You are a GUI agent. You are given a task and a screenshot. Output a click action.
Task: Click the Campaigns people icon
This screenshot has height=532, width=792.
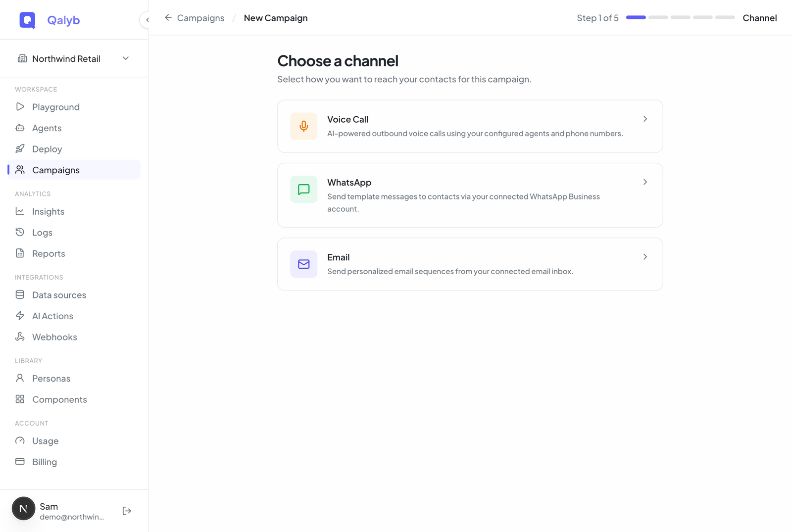click(20, 170)
